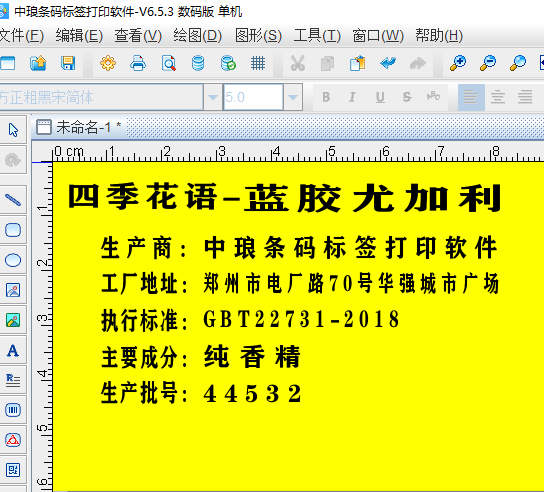
Task: Expand the font size dropdown arrow
Action: tap(293, 97)
